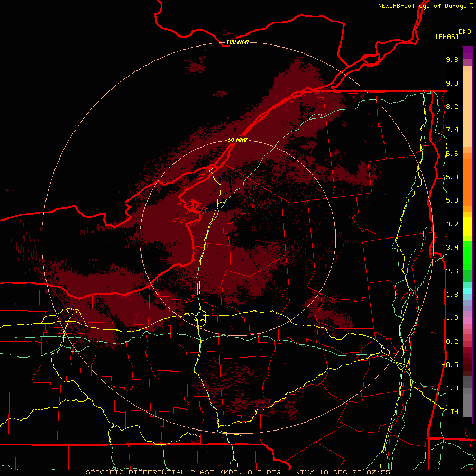The image size is (476, 476).
Task: Click the 8.2 scale value
Action: click(x=452, y=106)
